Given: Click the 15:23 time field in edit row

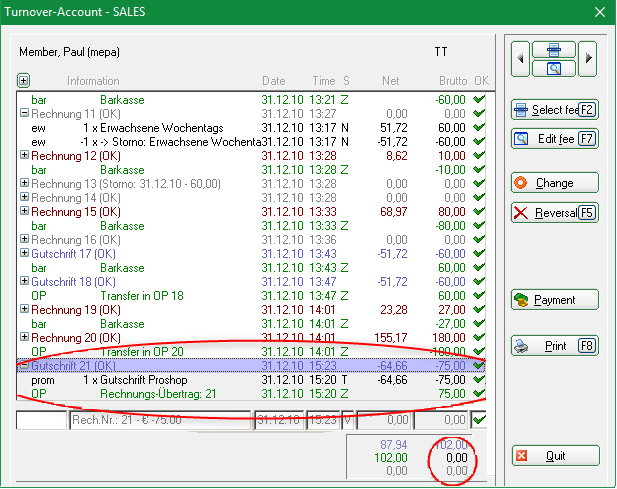Looking at the screenshot, I should 323,420.
